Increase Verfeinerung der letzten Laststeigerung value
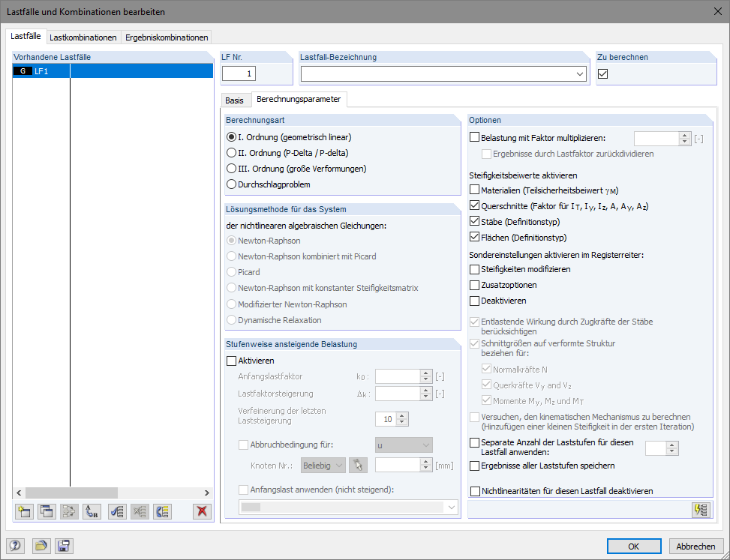730x560 pixels. [401, 416]
